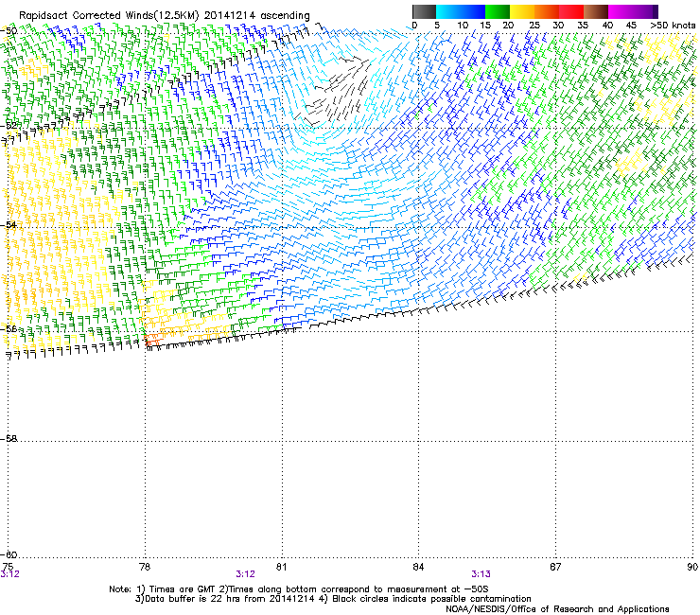Click the orange-red wind barbs near 78, -56
Image resolution: width=700 pixels, height=615 pixels.
(153, 340)
